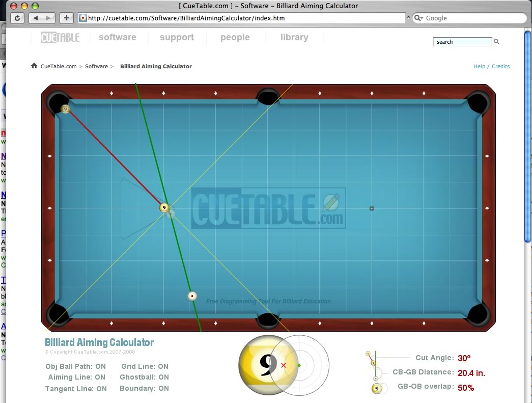Image resolution: width=532 pixels, height=403 pixels.
Task: Add bookmark with the plus button
Action: (67, 18)
